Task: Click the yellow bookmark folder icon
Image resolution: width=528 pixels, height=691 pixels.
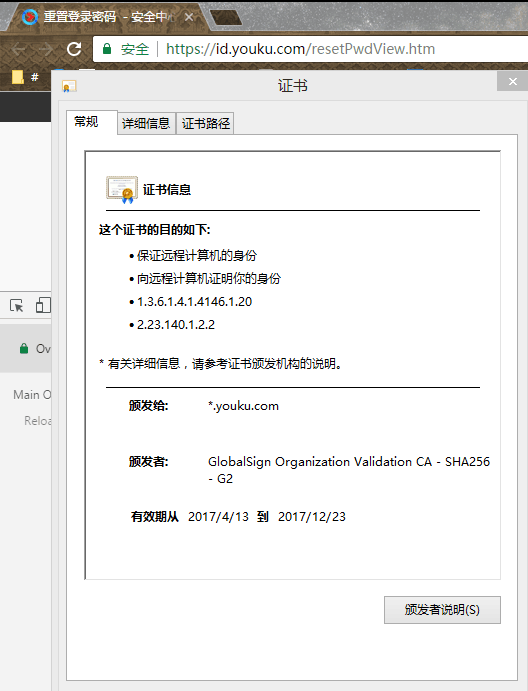Action: coord(18,77)
